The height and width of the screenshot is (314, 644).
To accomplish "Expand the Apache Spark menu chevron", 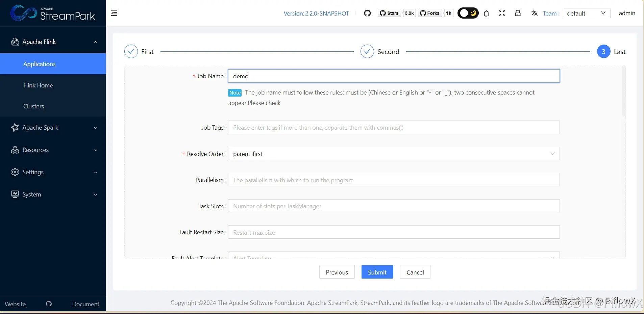I will [96, 128].
